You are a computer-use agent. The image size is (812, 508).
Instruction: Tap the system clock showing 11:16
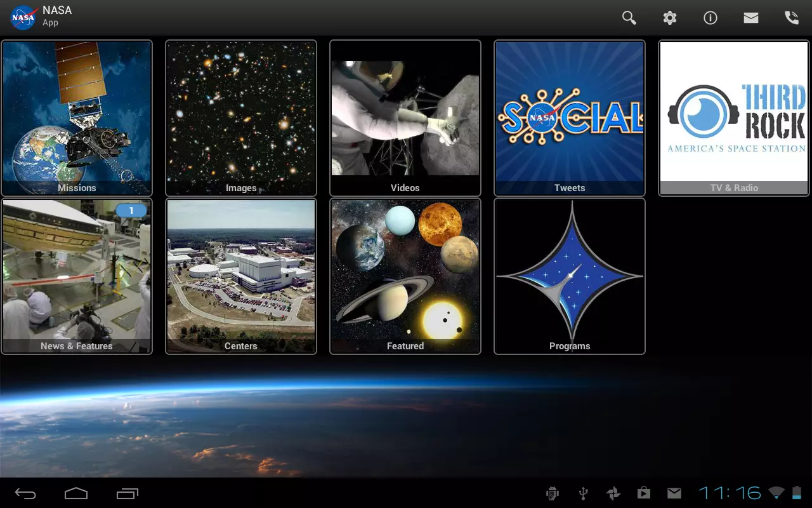point(730,493)
